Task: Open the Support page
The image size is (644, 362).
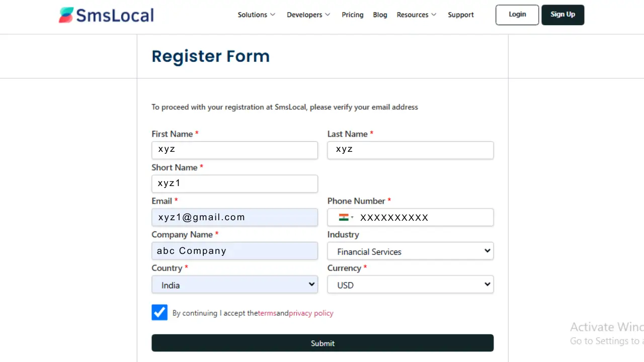Action: coord(461,15)
